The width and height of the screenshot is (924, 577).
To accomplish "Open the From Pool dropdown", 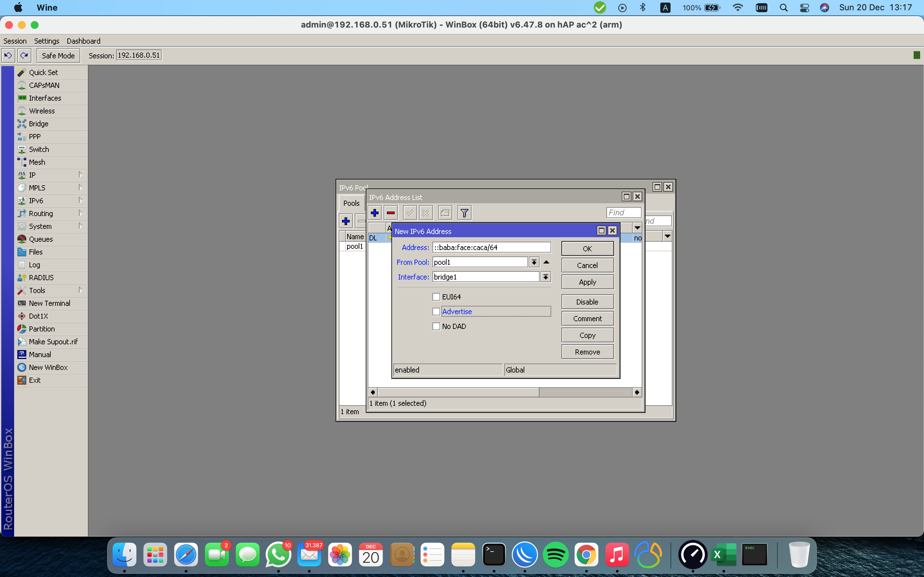I will [534, 262].
